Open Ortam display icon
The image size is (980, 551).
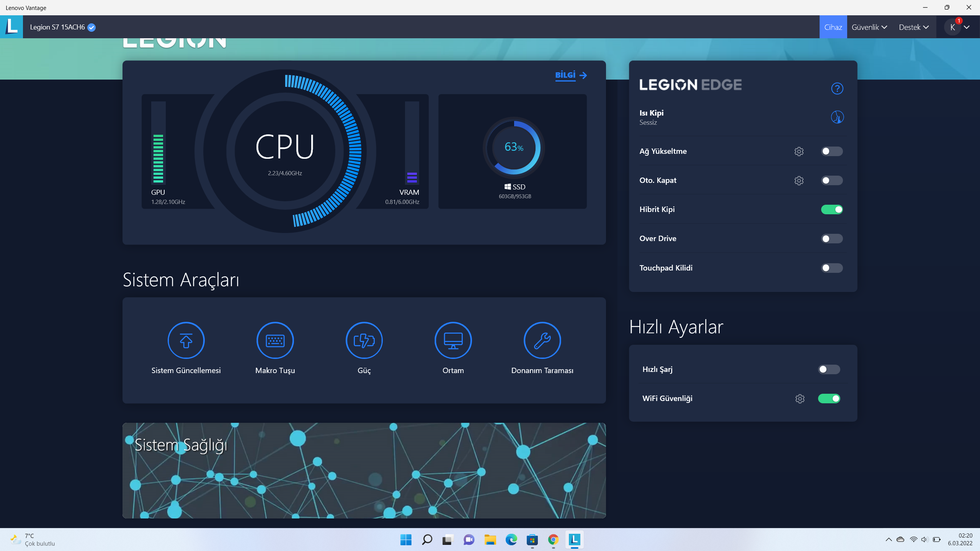click(x=453, y=340)
